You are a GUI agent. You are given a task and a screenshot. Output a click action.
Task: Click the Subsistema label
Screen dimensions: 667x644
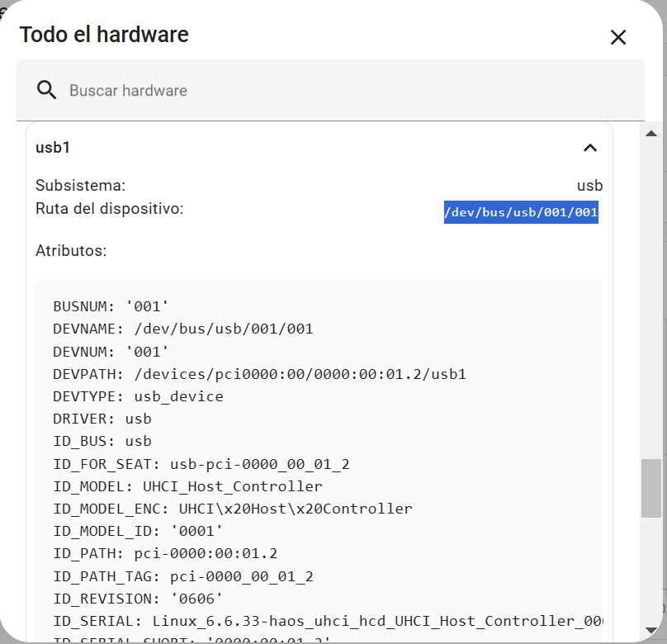pyautogui.click(x=80, y=186)
